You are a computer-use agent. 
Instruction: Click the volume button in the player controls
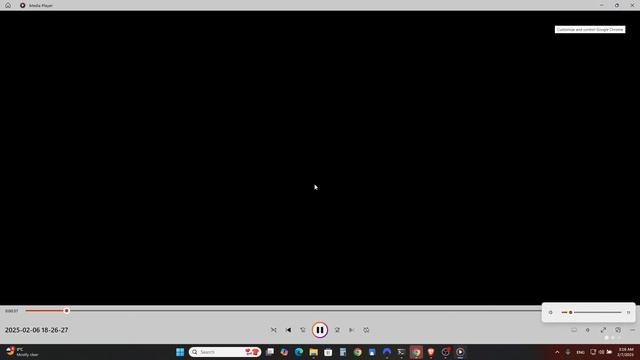(588, 330)
